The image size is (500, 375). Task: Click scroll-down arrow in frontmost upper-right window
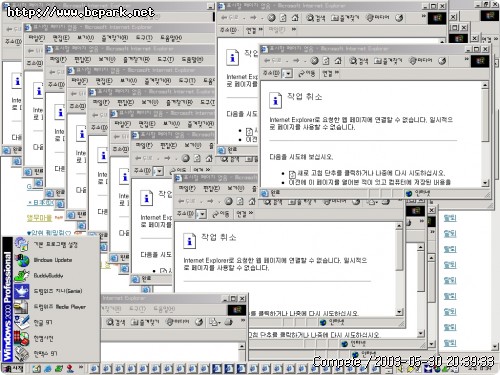pyautogui.click(x=485, y=183)
